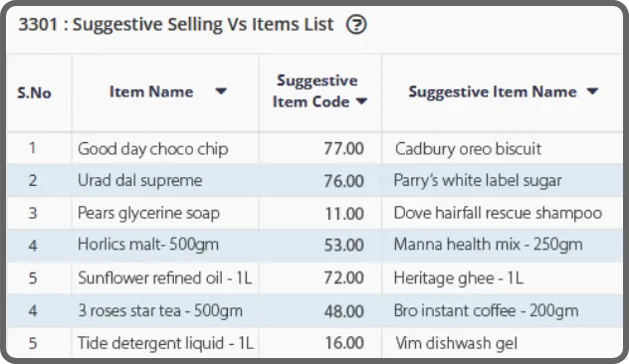
Task: Click the S.No column header
Action: [35, 93]
